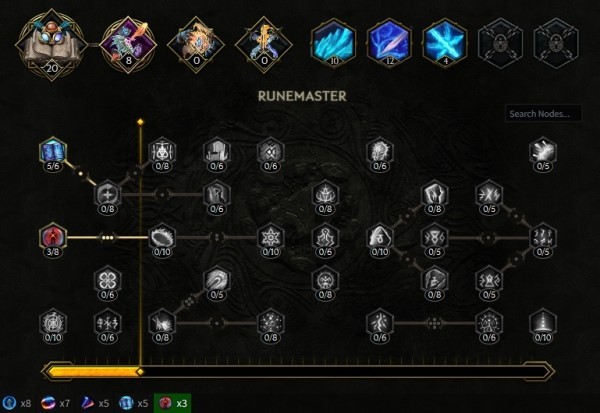Click the x8 node summary at bottom left
The width and height of the screenshot is (600, 413).
coord(17,403)
